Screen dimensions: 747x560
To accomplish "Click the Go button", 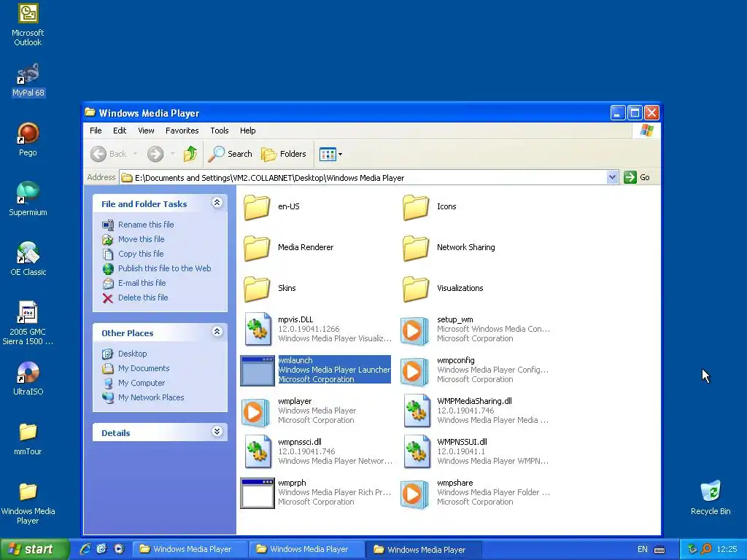I will [x=637, y=177].
